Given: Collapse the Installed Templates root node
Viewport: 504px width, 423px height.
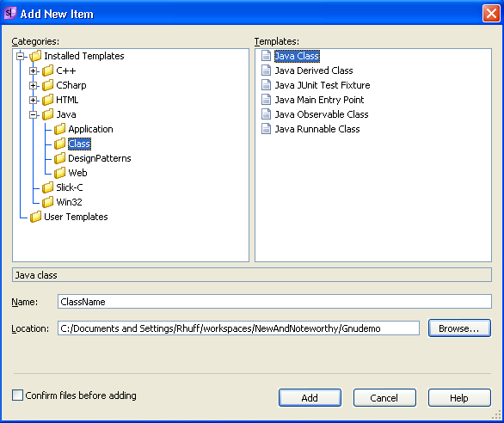Looking at the screenshot, I should coord(21,56).
